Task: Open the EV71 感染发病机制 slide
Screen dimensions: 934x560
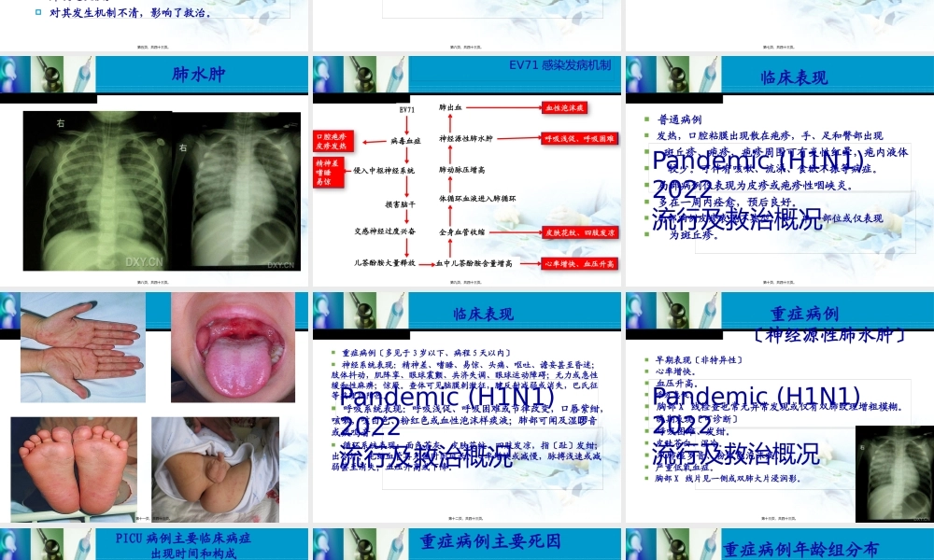Action: point(467,172)
